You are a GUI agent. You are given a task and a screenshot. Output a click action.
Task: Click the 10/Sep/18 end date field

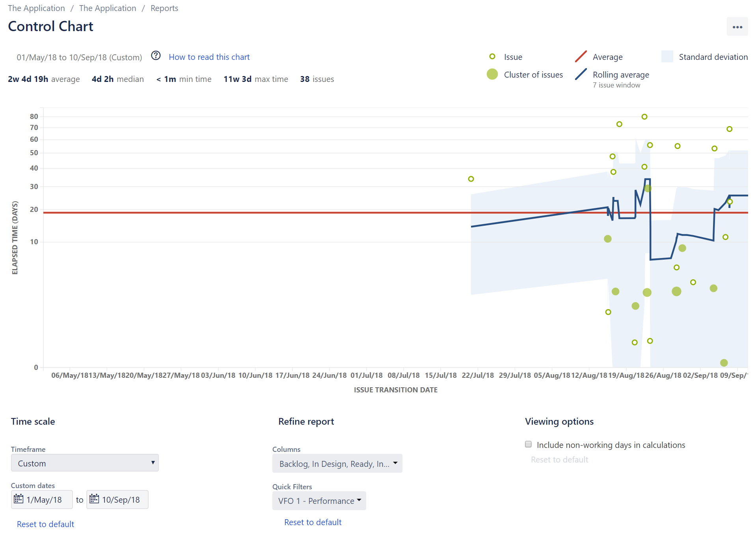[x=117, y=500]
